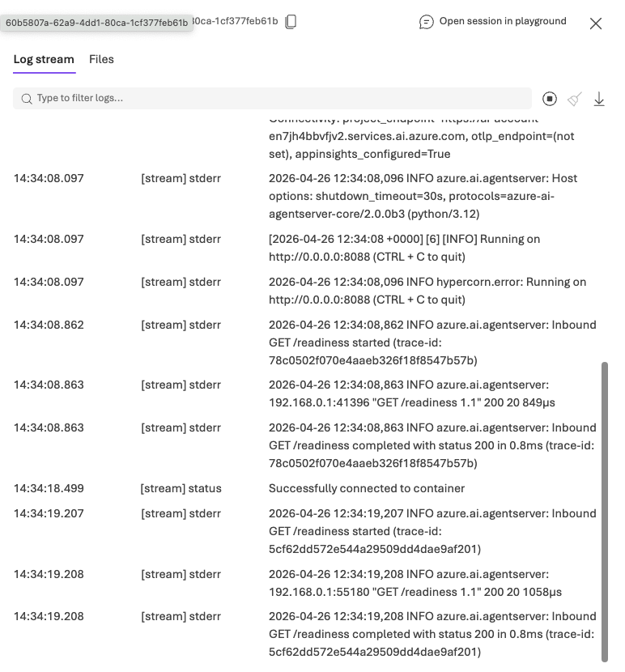This screenshot has width=625, height=672.
Task: Copy the session ID with the copy icon
Action: (291, 22)
